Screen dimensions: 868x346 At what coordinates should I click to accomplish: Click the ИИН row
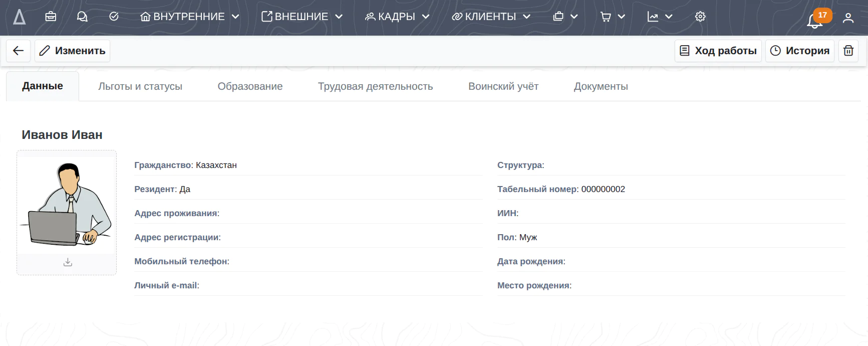(x=671, y=213)
